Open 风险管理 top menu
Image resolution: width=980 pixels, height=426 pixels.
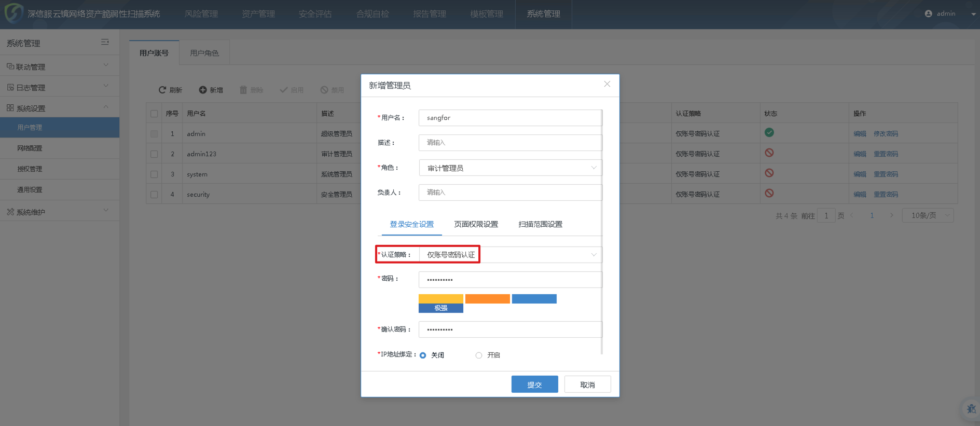pyautogui.click(x=201, y=14)
